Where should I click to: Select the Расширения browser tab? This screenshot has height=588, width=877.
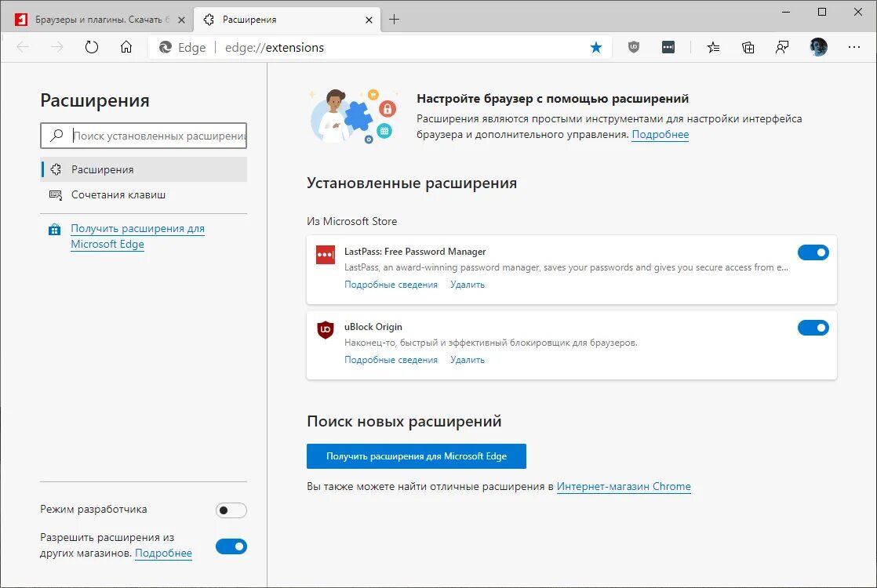tap(287, 20)
